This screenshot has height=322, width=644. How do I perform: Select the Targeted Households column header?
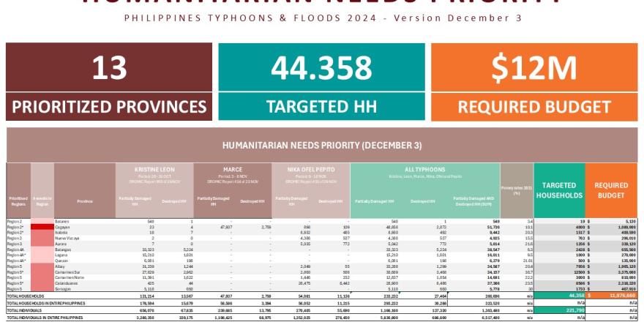[559, 190]
